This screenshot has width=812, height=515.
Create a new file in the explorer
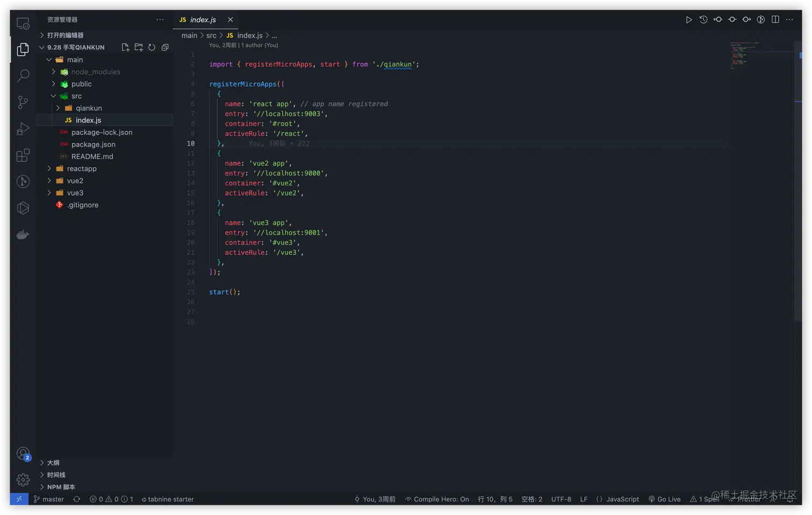pos(126,47)
